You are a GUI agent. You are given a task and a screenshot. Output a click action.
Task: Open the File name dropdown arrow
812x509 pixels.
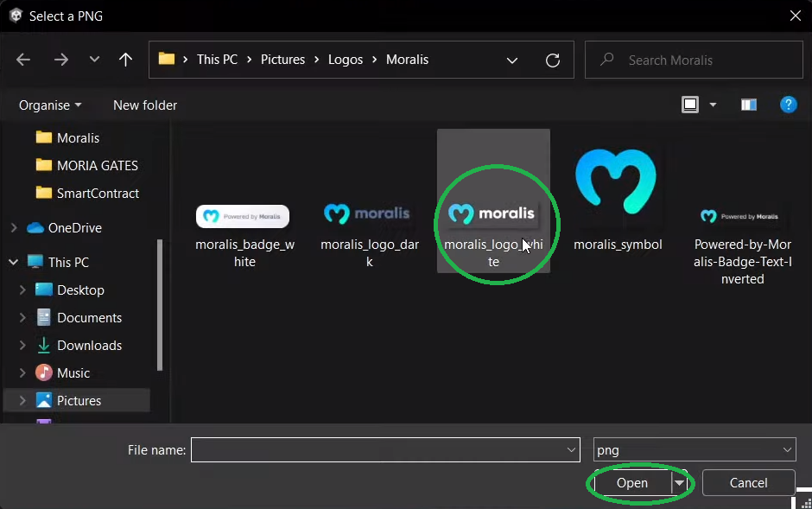(x=571, y=450)
